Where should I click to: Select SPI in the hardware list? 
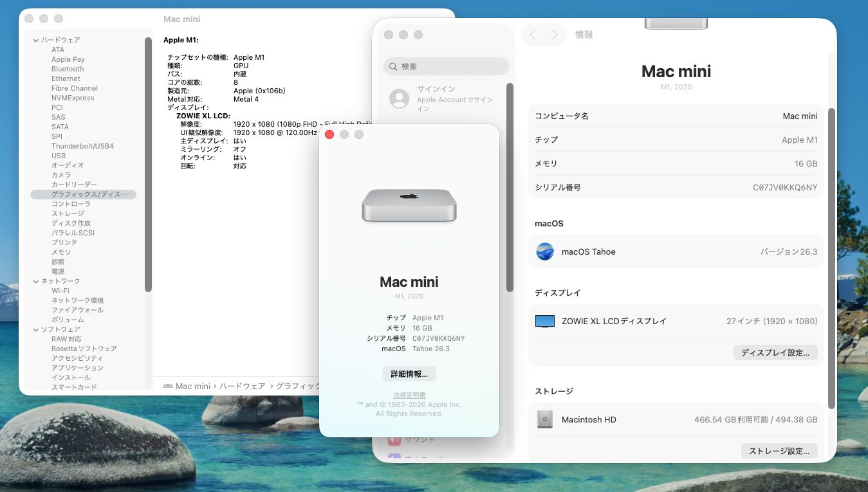tap(57, 136)
